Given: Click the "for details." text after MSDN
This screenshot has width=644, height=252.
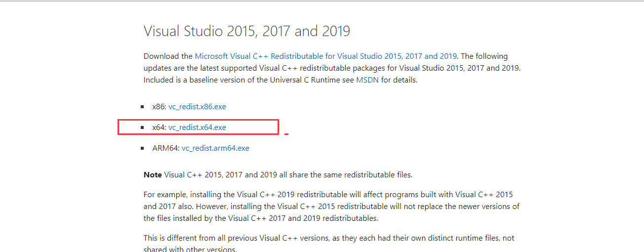Looking at the screenshot, I should point(399,80).
